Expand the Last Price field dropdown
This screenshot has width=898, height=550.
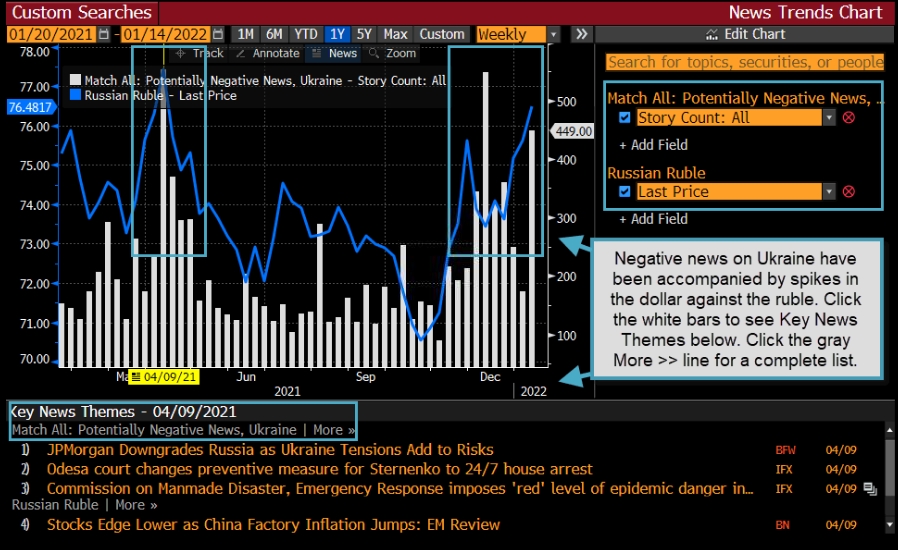click(828, 192)
